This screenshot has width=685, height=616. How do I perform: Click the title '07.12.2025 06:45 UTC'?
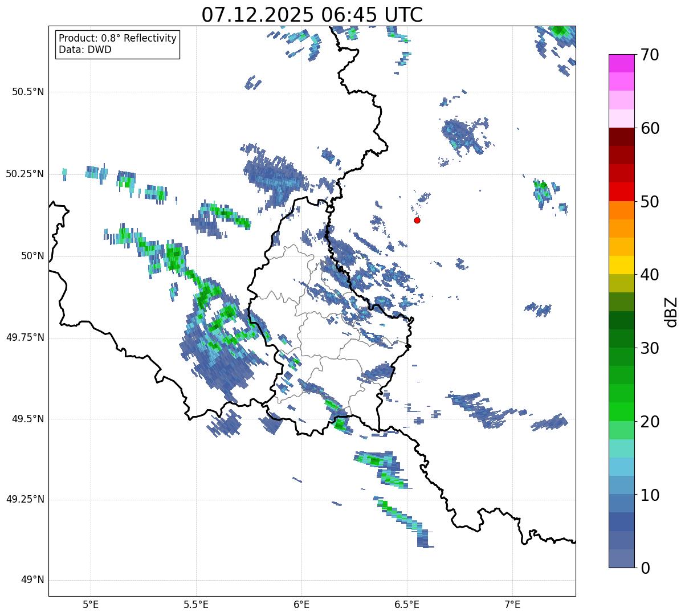pyautogui.click(x=312, y=15)
